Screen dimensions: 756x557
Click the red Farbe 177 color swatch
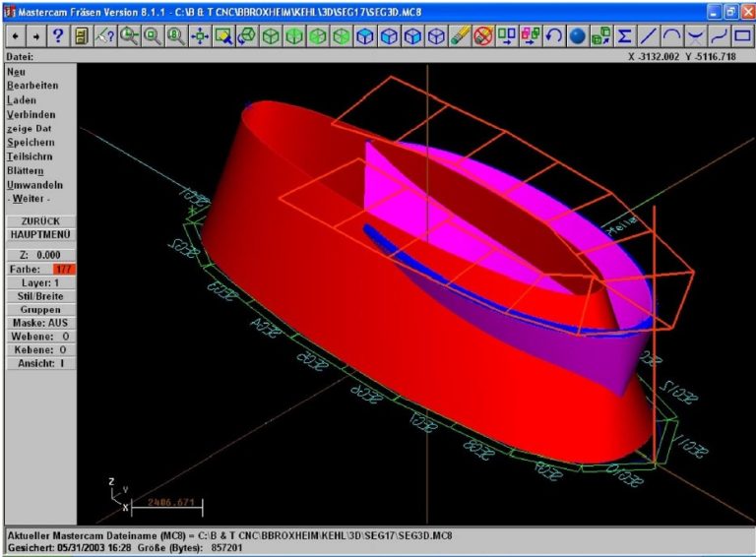pyautogui.click(x=63, y=269)
